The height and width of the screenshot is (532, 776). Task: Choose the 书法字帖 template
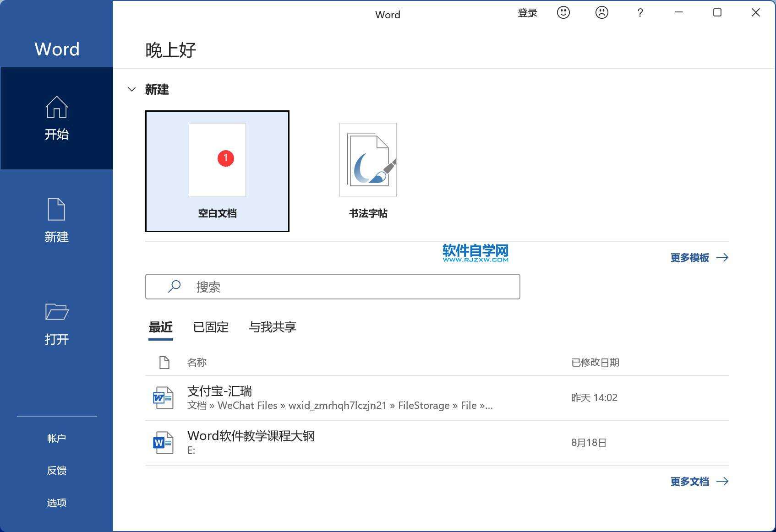(x=368, y=171)
